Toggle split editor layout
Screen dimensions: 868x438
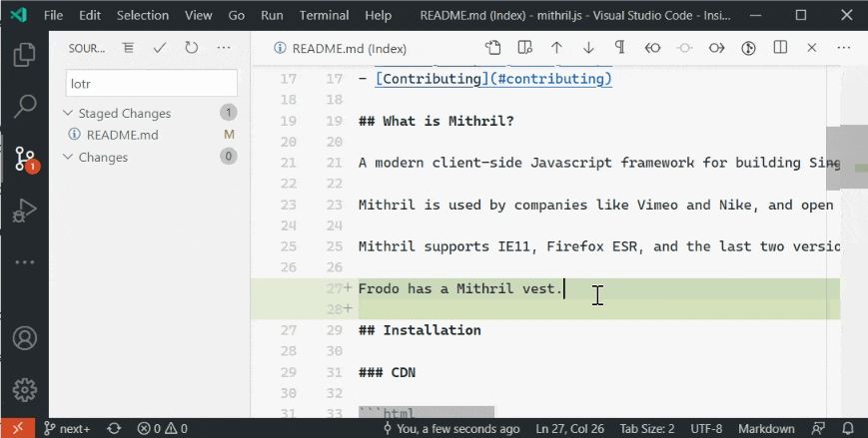coord(780,48)
